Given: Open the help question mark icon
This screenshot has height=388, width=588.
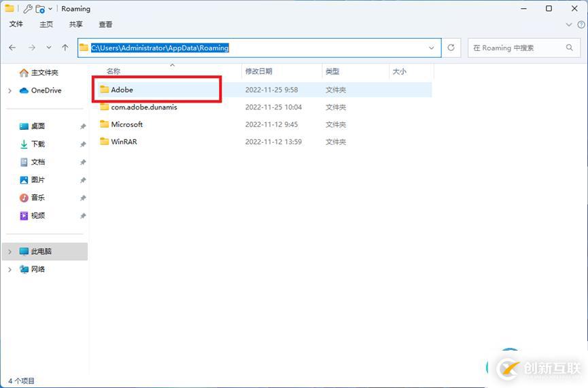Looking at the screenshot, I should click(x=581, y=24).
